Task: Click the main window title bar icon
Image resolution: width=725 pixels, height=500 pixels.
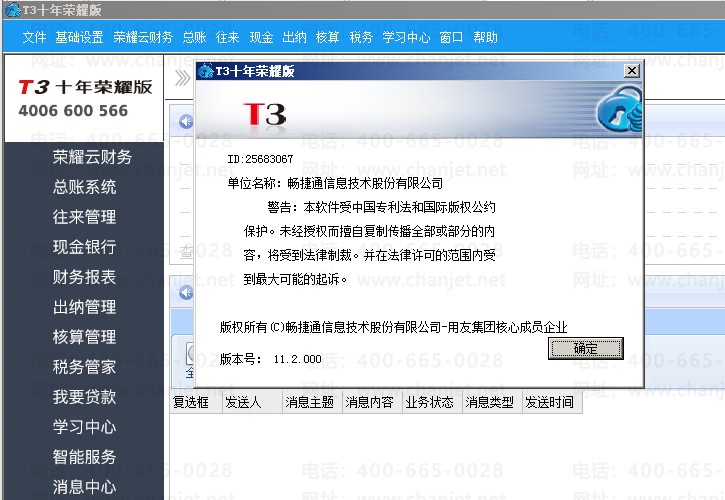Action: (12, 10)
